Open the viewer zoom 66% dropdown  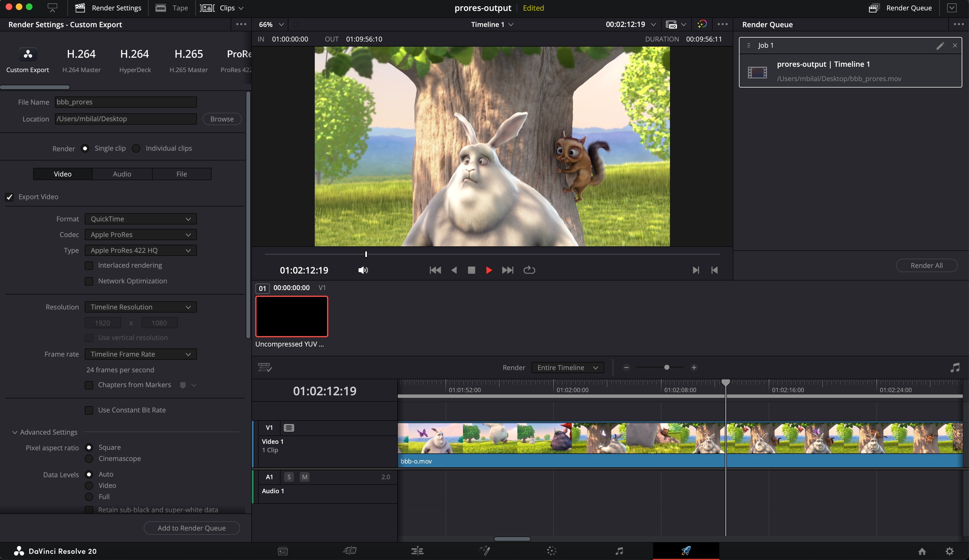pyautogui.click(x=271, y=24)
